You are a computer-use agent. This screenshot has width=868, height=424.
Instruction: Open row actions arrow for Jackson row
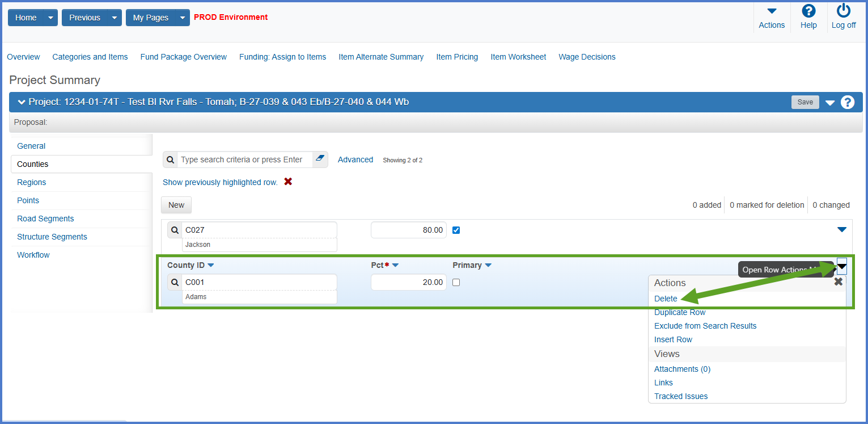842,230
